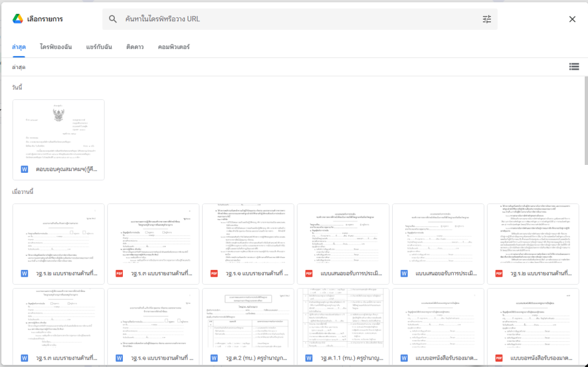Open the คอมพิวเตอร์ tab
Screen dimensions: 588x367
point(173,47)
